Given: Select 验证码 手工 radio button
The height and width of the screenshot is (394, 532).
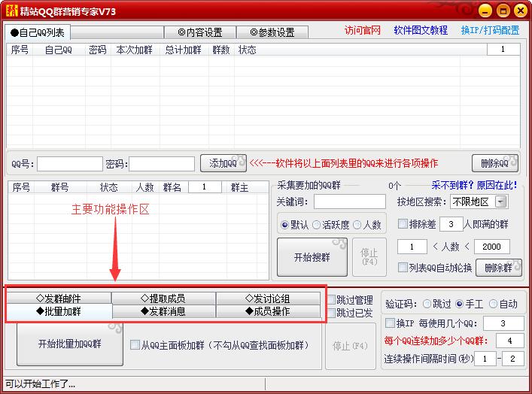Looking at the screenshot, I should point(460,304).
